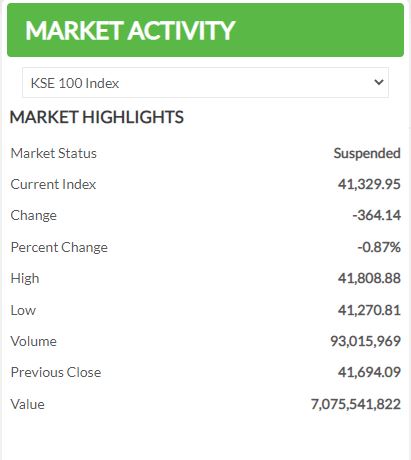Click the 41,694.09 previous close value
This screenshot has height=460, width=411.
[x=369, y=372]
